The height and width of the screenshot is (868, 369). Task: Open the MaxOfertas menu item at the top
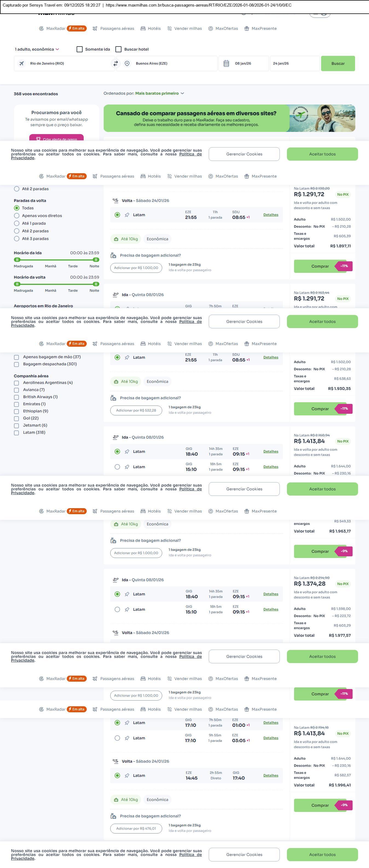tap(226, 29)
